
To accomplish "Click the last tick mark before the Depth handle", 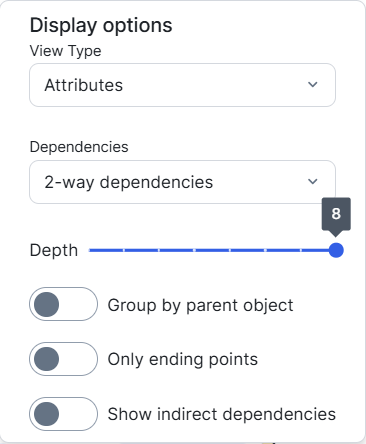I will (301, 250).
